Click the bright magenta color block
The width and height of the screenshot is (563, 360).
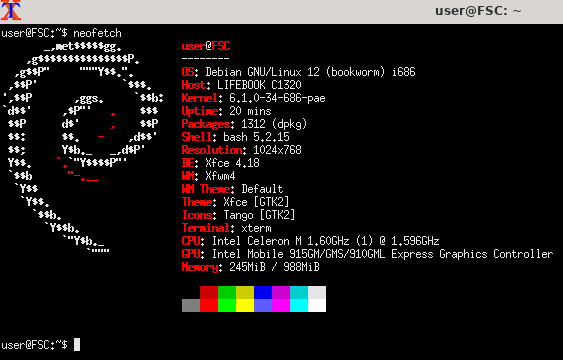point(281,305)
